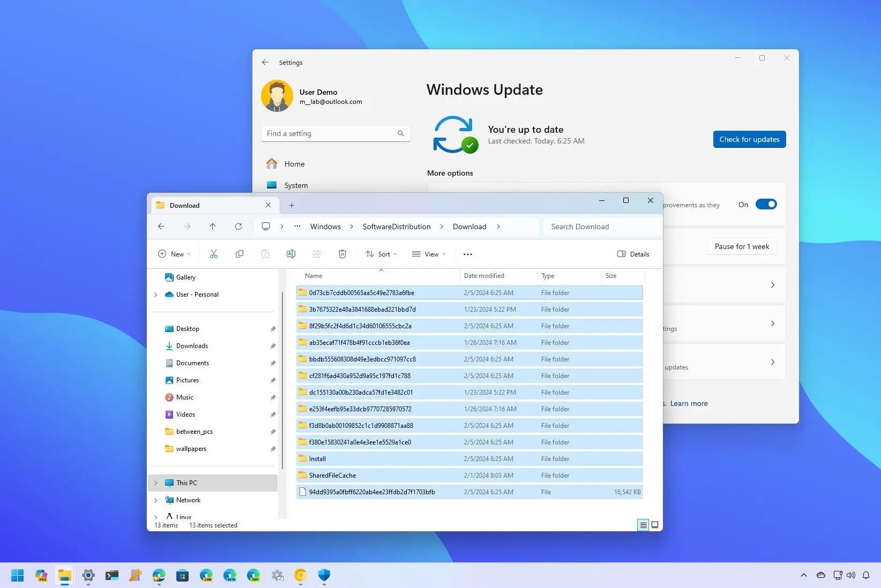Open Windows Security shield on taskbar
Screen dimensions: 881x588
[324, 576]
